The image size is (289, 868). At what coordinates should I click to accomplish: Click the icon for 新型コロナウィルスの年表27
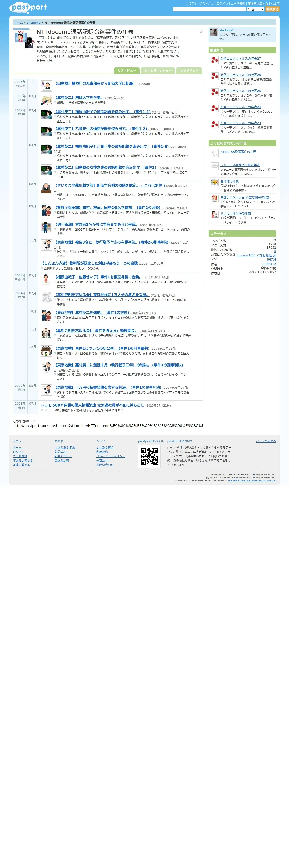tap(215, 60)
